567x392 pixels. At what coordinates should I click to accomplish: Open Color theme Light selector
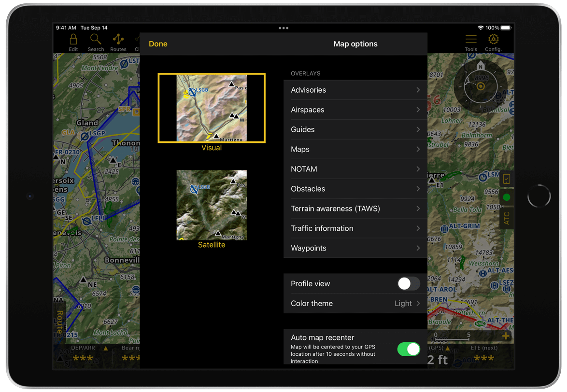[x=355, y=304]
